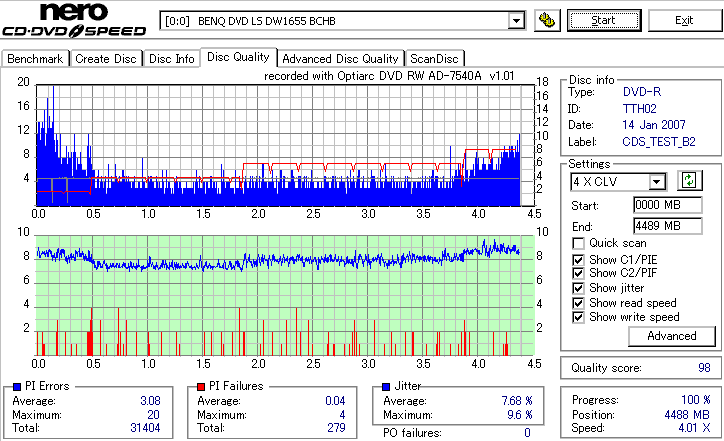The height and width of the screenshot is (441, 724).
Task: Switch to the Benchmark tab
Action: point(35,59)
